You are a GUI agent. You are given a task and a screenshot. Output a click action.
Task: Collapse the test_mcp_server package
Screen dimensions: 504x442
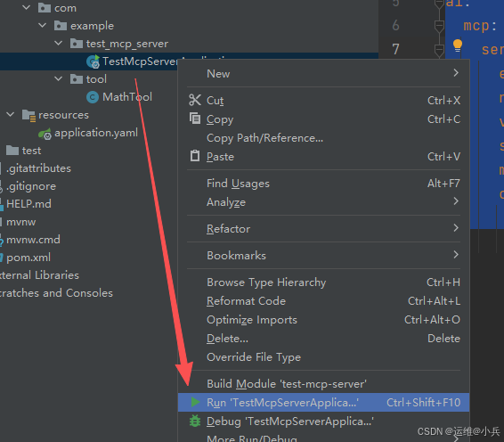pyautogui.click(x=59, y=43)
